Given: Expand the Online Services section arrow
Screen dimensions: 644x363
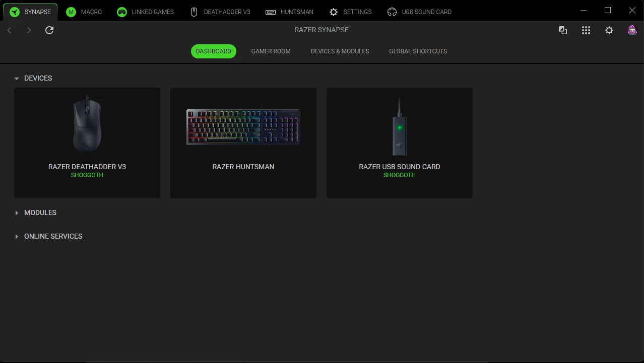Looking at the screenshot, I should tap(17, 237).
